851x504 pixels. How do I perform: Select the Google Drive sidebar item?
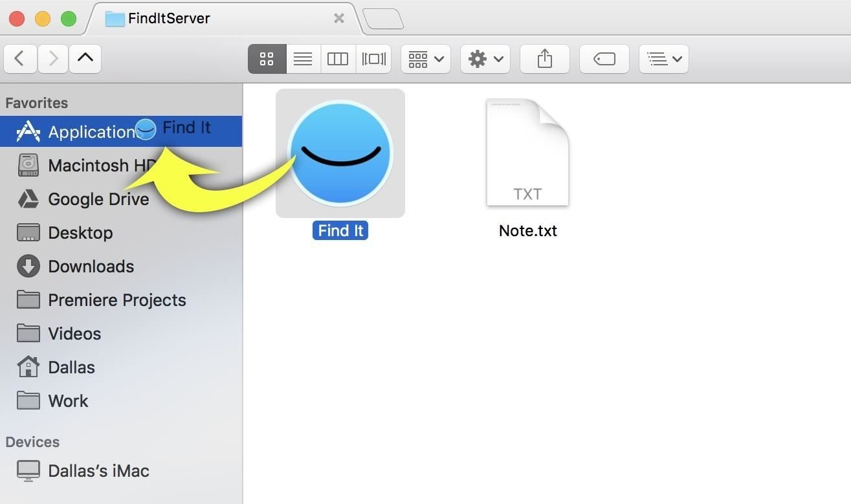pyautogui.click(x=98, y=199)
